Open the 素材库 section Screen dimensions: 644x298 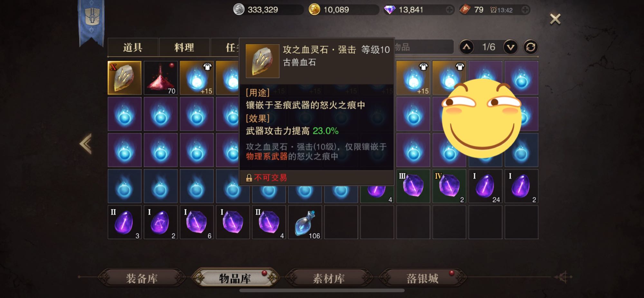click(329, 278)
